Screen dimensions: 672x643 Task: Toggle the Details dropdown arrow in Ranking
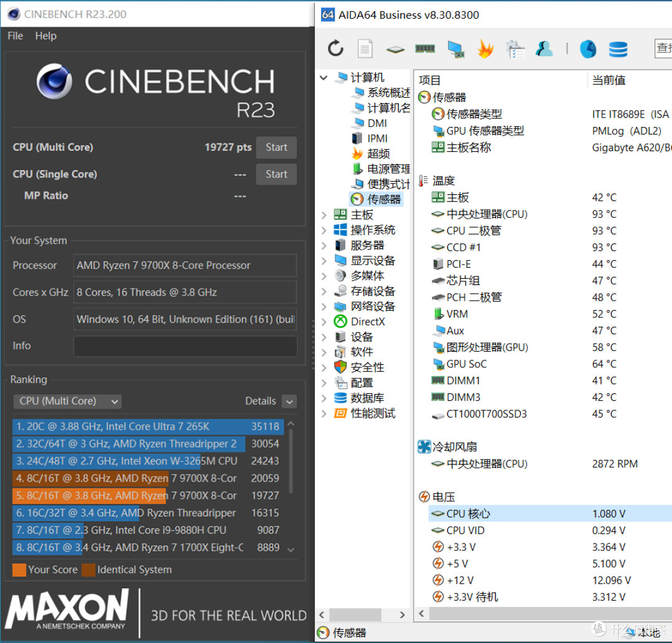coord(289,401)
